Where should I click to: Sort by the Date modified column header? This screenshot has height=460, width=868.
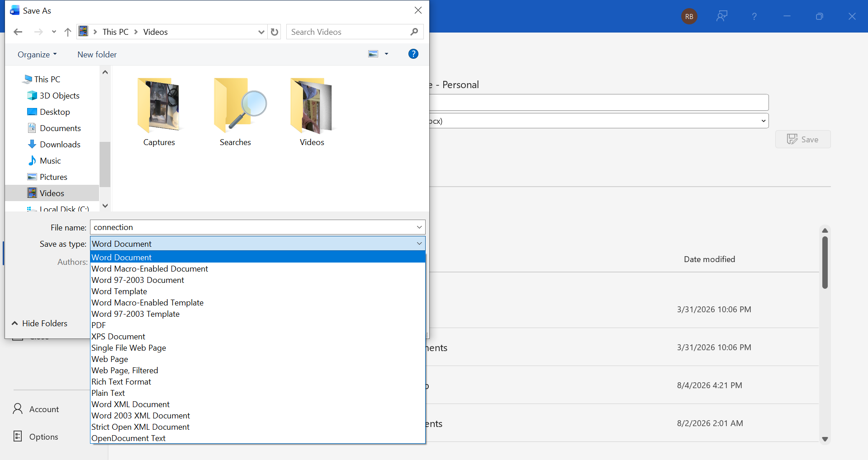pyautogui.click(x=709, y=259)
